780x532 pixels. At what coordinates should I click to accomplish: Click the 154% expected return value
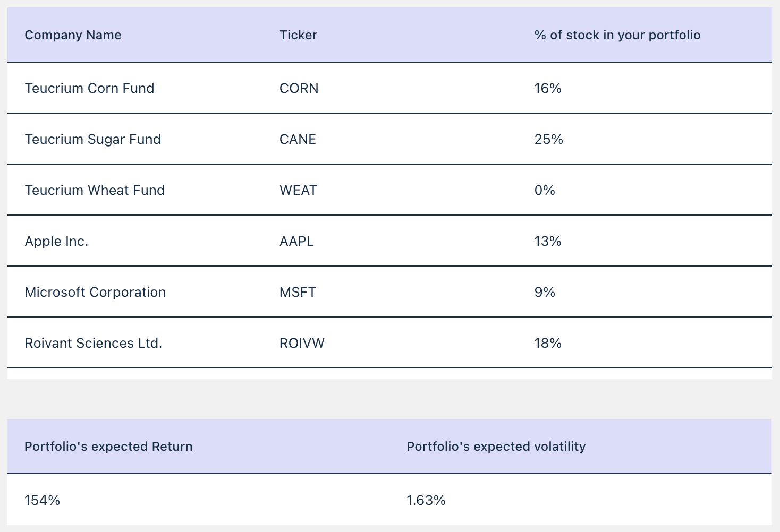pyautogui.click(x=42, y=500)
